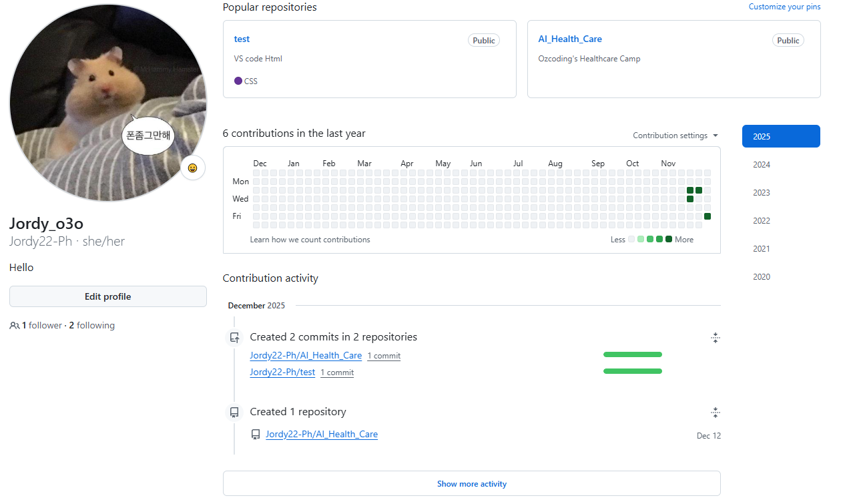Viewport: 845px width, 504px height.
Task: Open the Contribution settings dropdown
Action: tap(675, 136)
